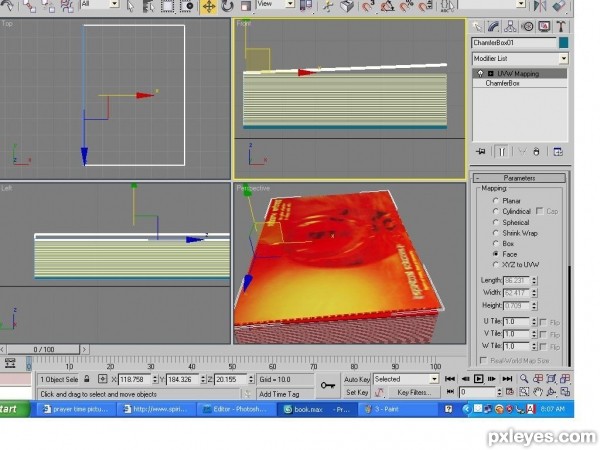Click the U Tile value field

click(517, 322)
